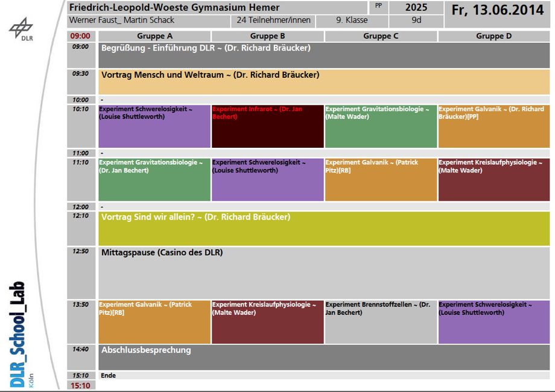Click the Gruppe D column header
555x392 pixels.
(x=493, y=36)
